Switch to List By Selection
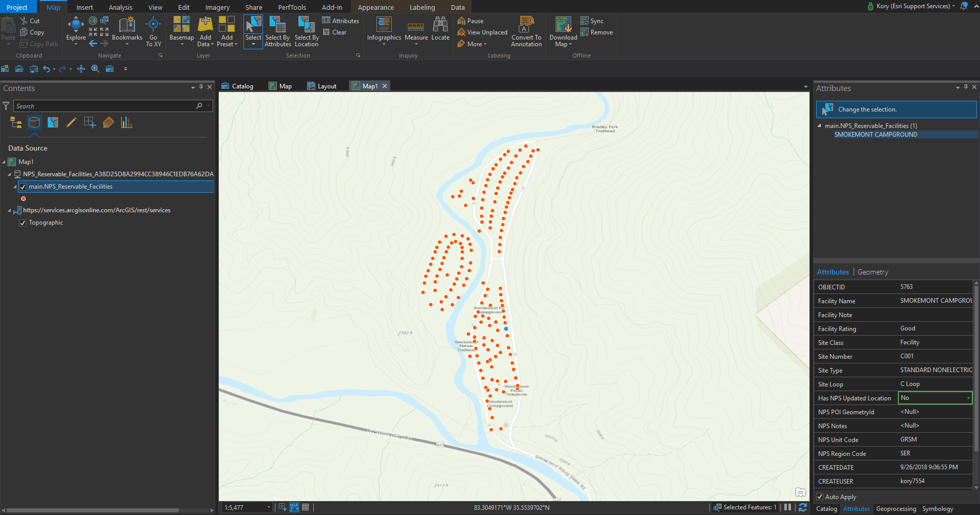Image resolution: width=980 pixels, height=515 pixels. pyautogui.click(x=53, y=122)
